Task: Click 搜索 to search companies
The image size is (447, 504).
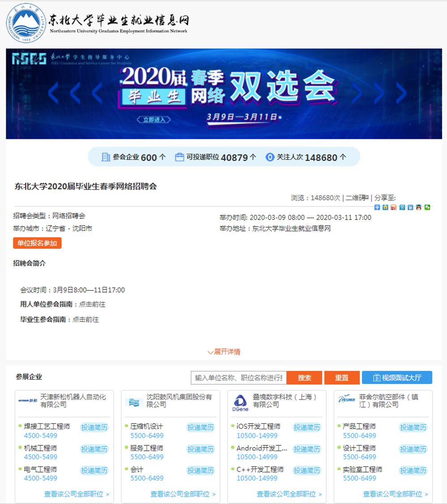Action: click(305, 377)
